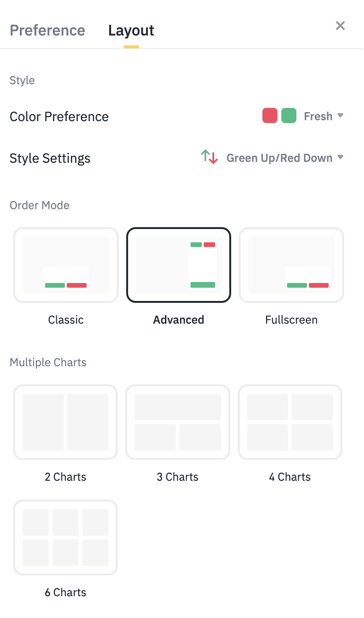Switch to the Preference tab
The height and width of the screenshot is (618, 364).
(47, 30)
